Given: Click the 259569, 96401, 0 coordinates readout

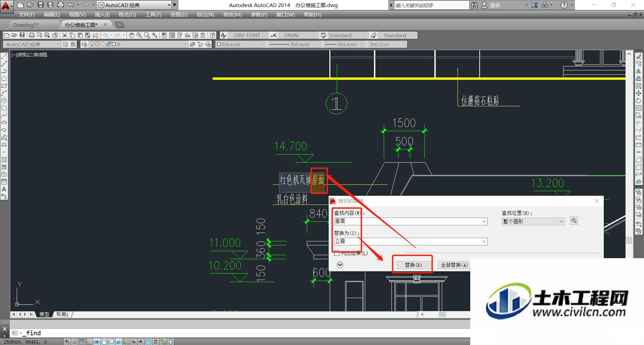Looking at the screenshot, I should 26,342.
